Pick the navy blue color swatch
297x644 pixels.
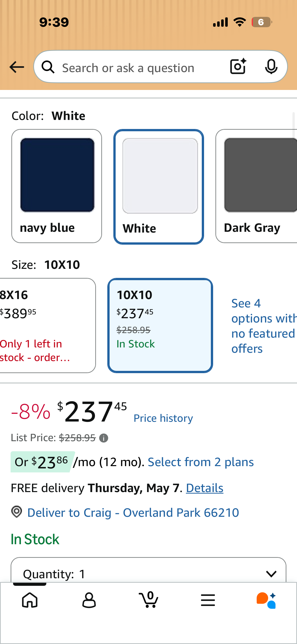[x=57, y=186]
